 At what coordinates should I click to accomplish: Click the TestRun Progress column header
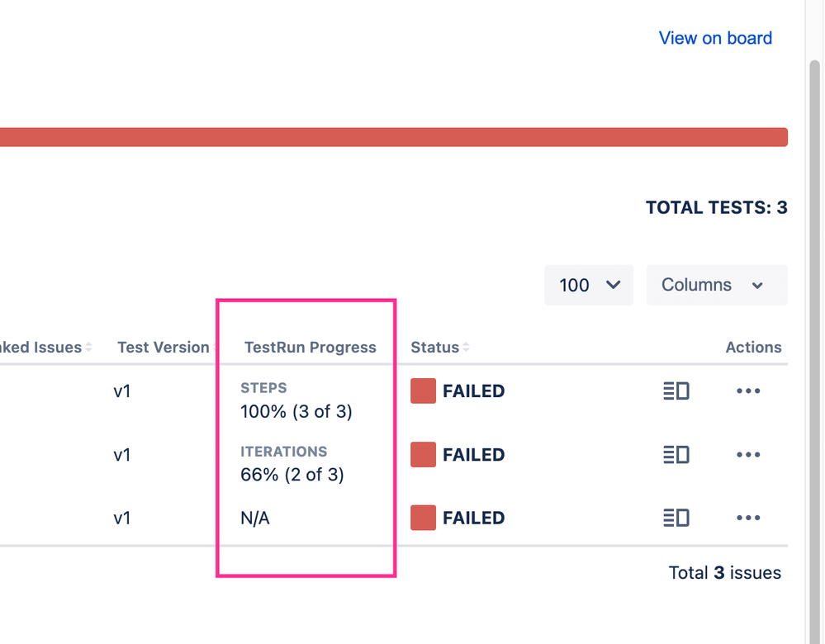pyautogui.click(x=310, y=348)
